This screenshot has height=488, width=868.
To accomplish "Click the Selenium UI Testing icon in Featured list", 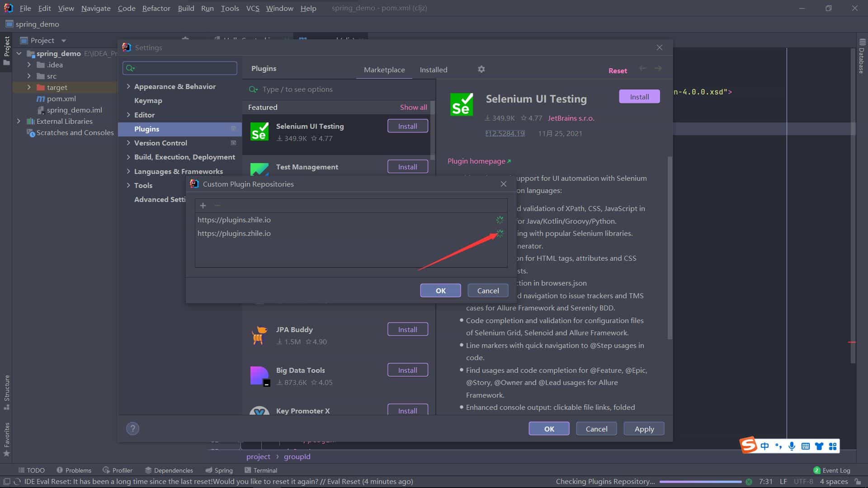I will (x=259, y=131).
